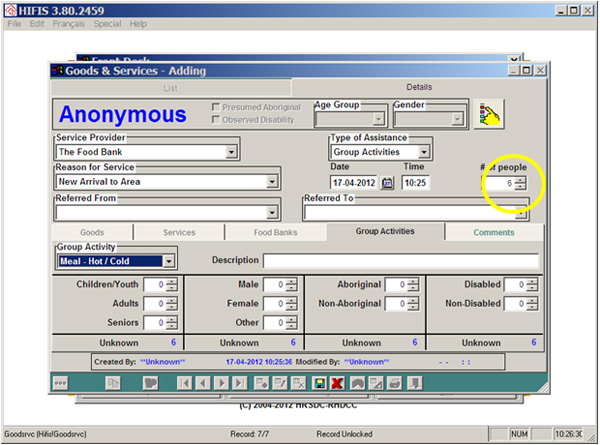Screen dimensions: 600x445
Task: Go to first record navigation arrow
Action: click(184, 383)
